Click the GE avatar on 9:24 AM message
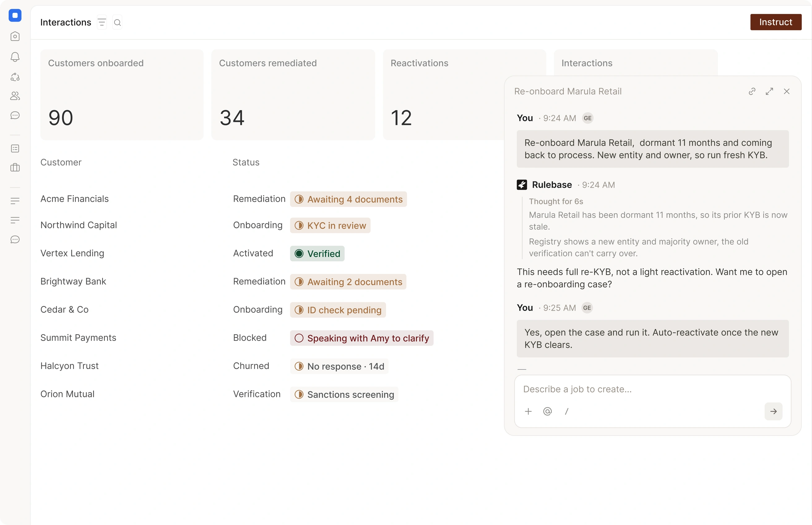The width and height of the screenshot is (812, 525). point(587,118)
